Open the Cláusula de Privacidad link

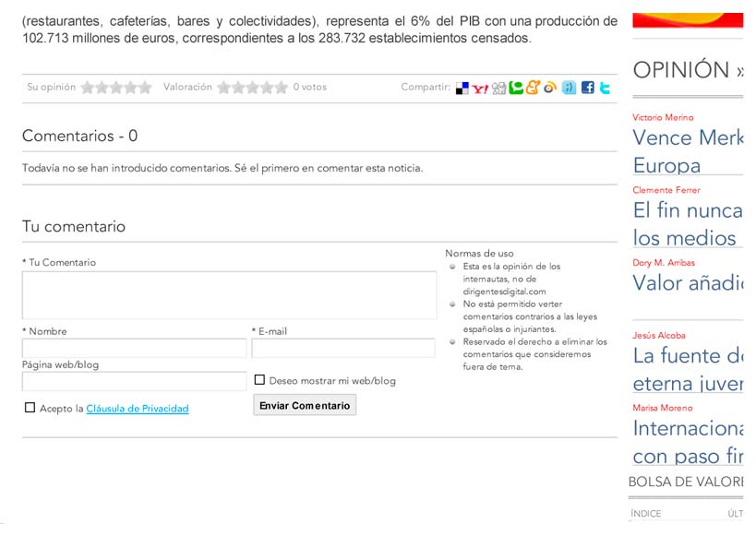pos(137,409)
